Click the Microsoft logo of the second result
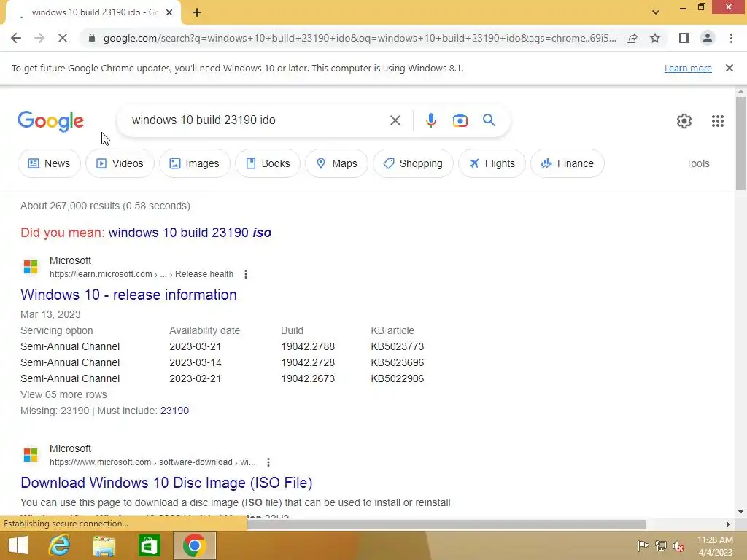The height and width of the screenshot is (560, 747). [31, 455]
